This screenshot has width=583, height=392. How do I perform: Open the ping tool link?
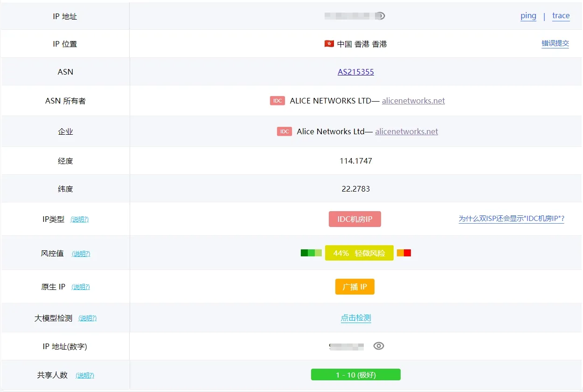528,16
